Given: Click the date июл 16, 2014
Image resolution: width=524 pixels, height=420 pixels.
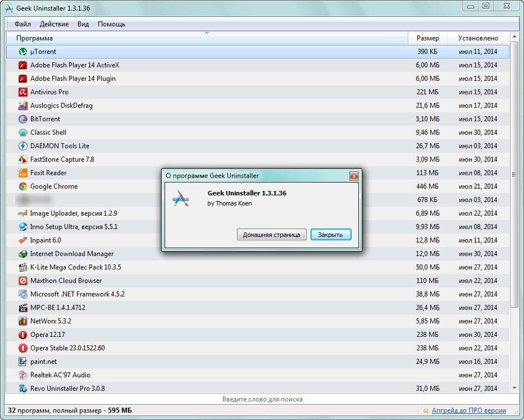Looking at the screenshot, I should (478, 362).
